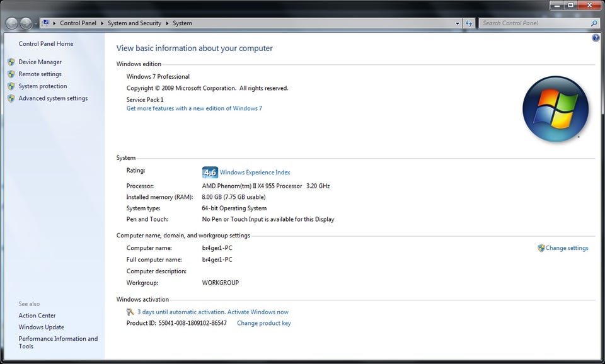Click the WORKGROUP value
The width and height of the screenshot is (605, 364).
coord(221,283)
